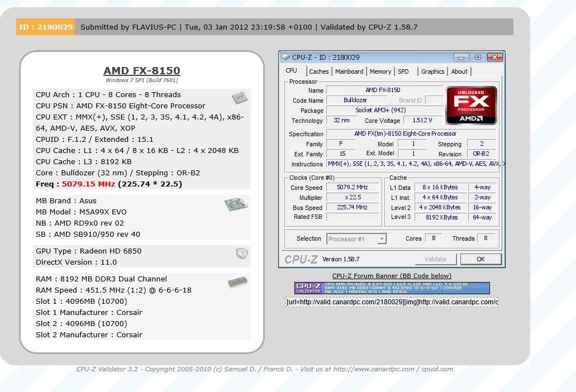Click the Core Speed 5079.2 MHz field
The height and width of the screenshot is (392, 576).
coord(353,187)
